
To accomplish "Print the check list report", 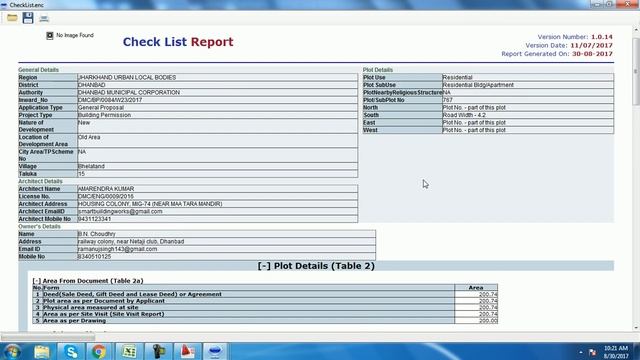I will click(x=44, y=18).
